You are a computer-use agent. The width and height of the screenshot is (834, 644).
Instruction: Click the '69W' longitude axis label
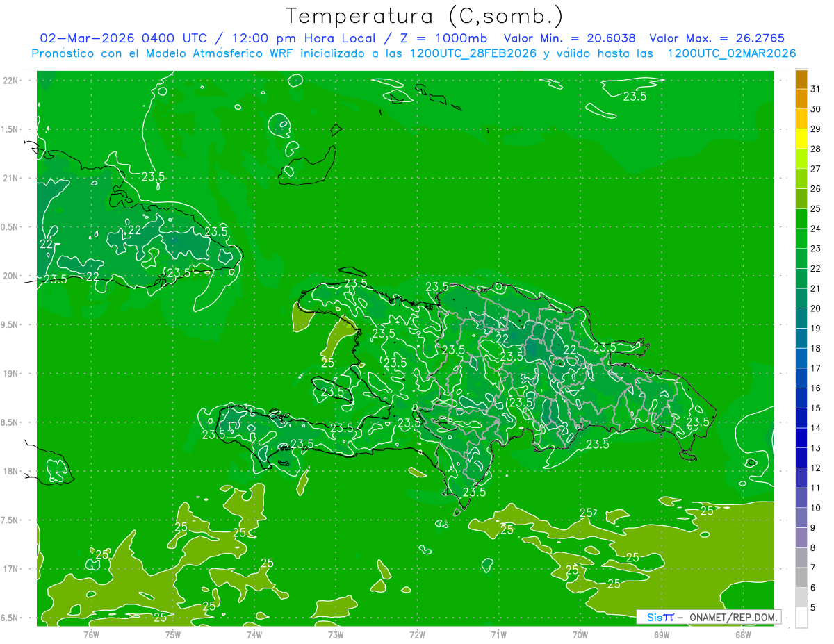(662, 634)
